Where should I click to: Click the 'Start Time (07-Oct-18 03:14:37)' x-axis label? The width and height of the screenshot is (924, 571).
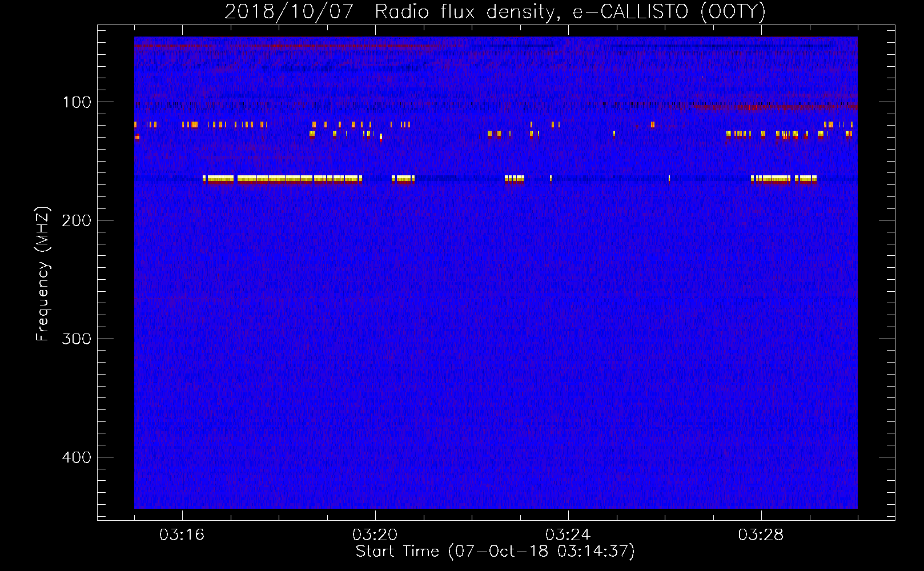pyautogui.click(x=495, y=552)
